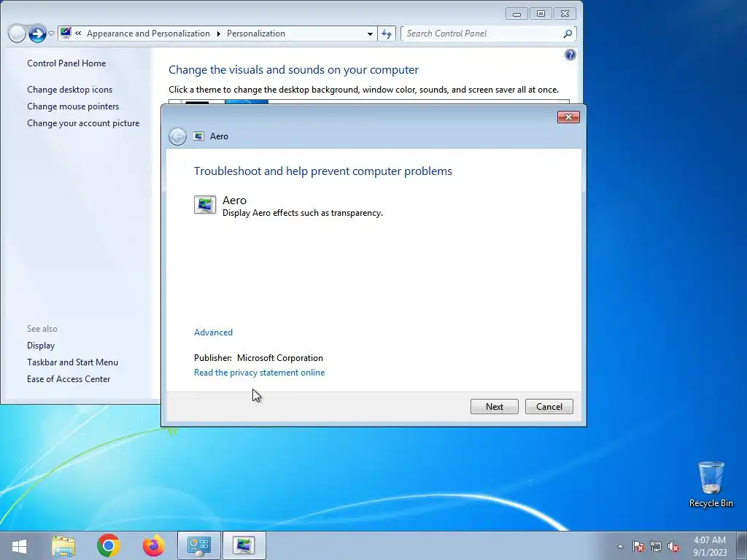Open Change mouse pointers
747x560 pixels.
(73, 106)
